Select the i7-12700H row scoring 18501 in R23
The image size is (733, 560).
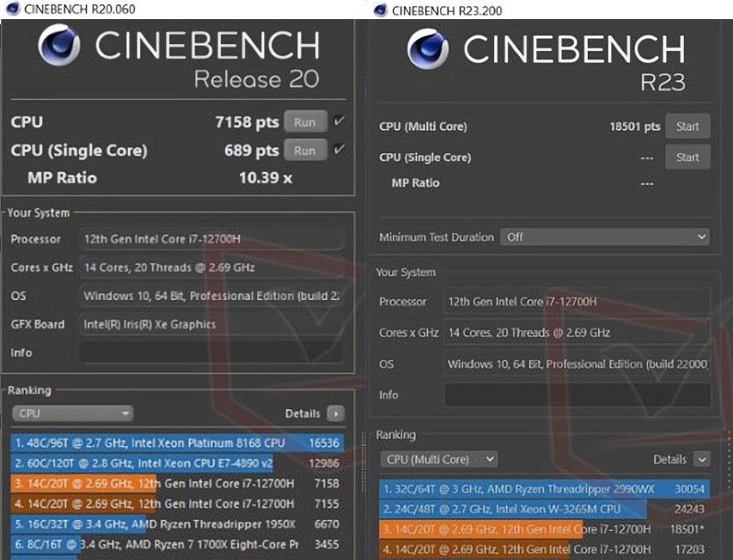click(545, 529)
